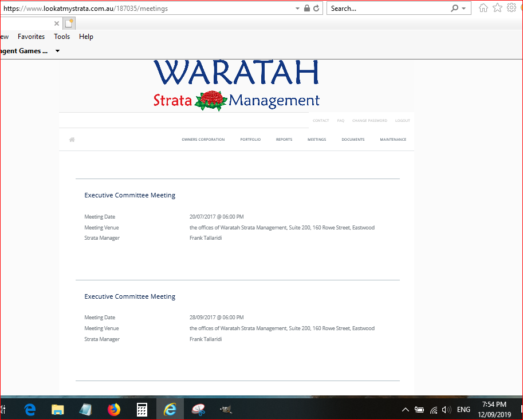Go to the site home via the house icon

[x=72, y=140]
